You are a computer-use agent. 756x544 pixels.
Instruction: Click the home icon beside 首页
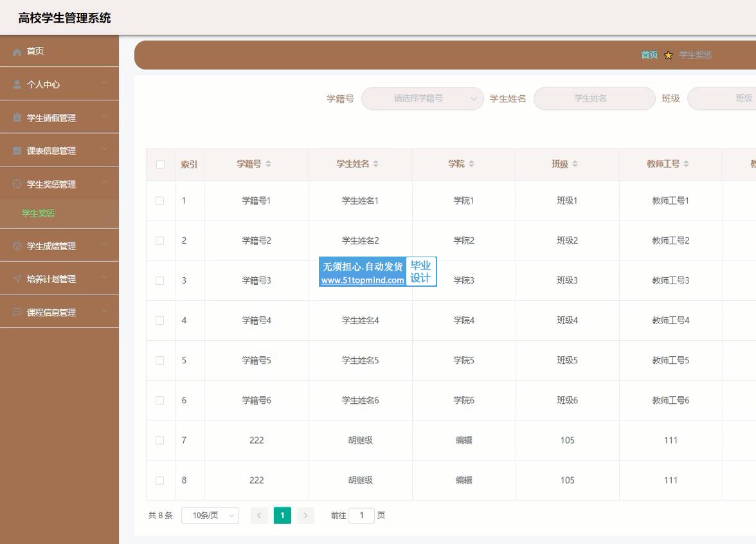click(x=17, y=51)
